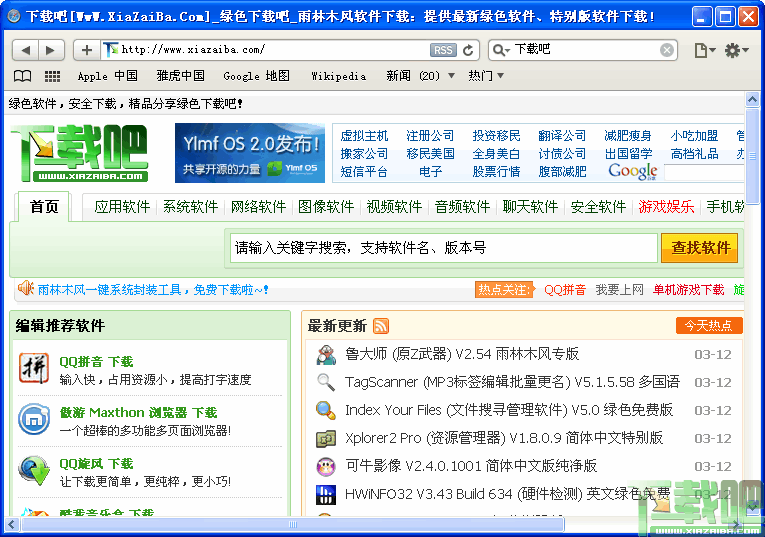Click the URL address bar
Viewport: 765px width, 537px height.
click(x=273, y=50)
